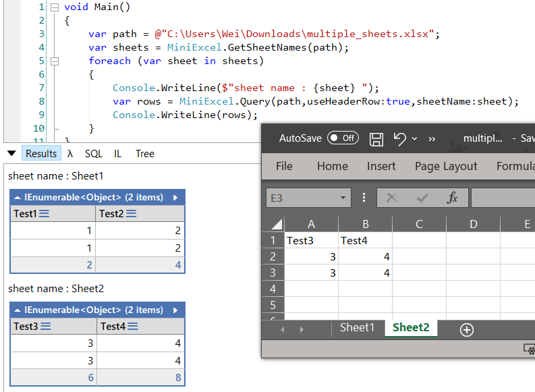
Task: Collapse the Sheet2 IEnumerable table header
Action: point(18,310)
